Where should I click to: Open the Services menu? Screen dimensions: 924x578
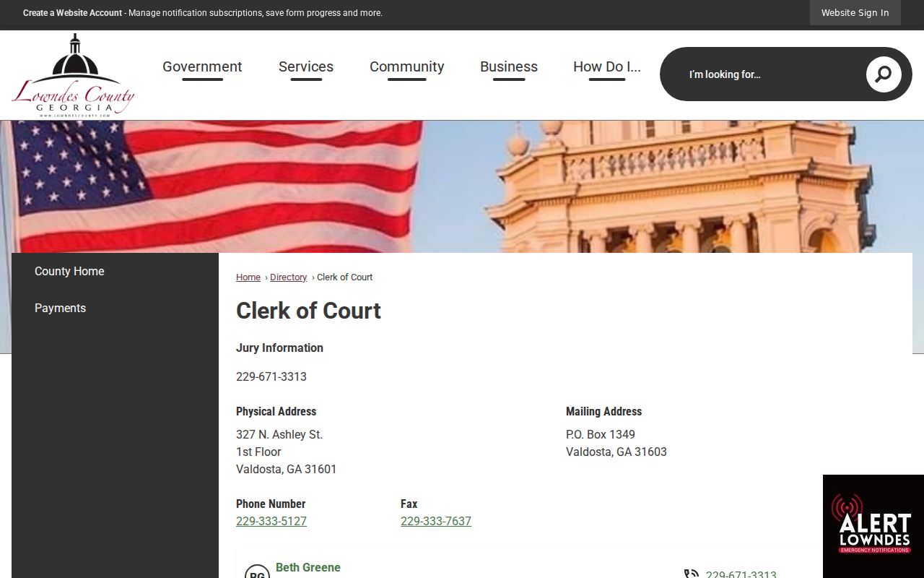pos(306,66)
